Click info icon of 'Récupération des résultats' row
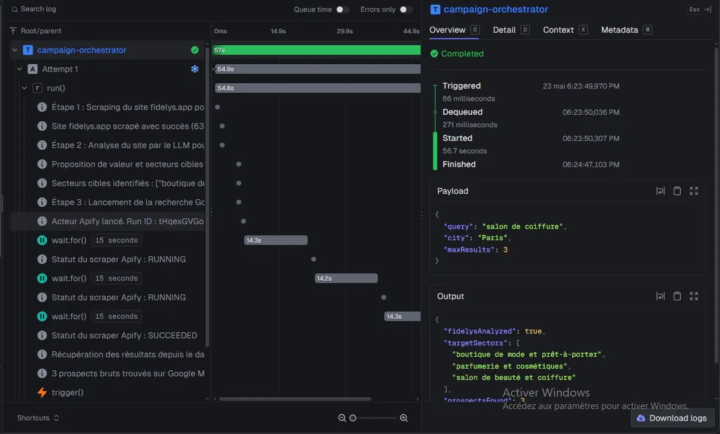 (x=42, y=355)
